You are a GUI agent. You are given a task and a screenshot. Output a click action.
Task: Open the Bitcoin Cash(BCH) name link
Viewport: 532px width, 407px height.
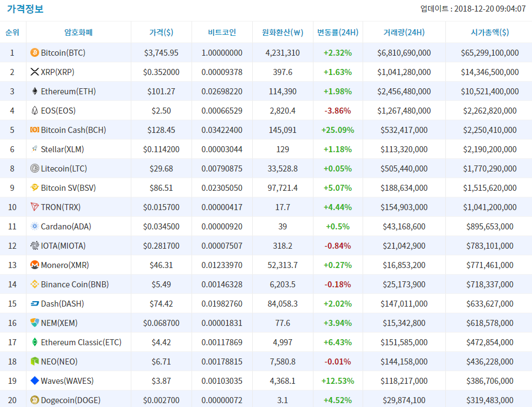coord(73,130)
